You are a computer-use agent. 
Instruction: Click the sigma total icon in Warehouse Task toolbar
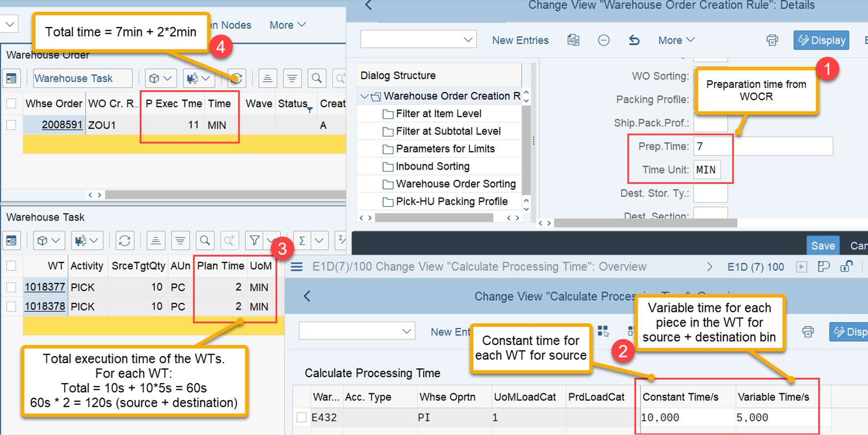302,241
